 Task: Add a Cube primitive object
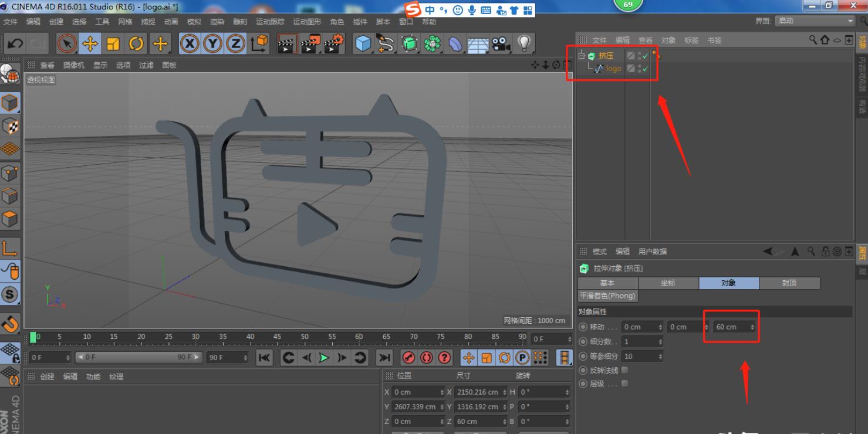[363, 43]
